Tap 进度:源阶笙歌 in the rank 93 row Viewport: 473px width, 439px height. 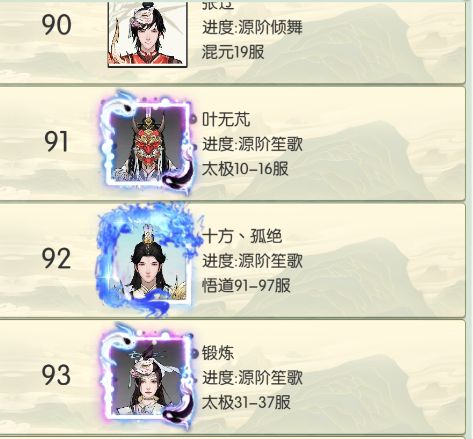[x=252, y=378]
